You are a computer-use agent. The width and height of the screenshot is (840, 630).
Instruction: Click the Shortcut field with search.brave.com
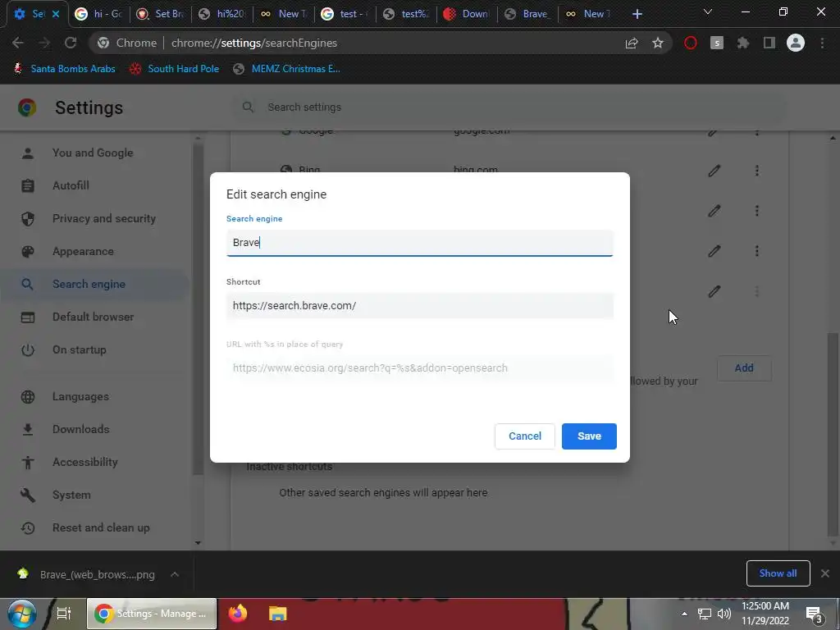coord(419,306)
